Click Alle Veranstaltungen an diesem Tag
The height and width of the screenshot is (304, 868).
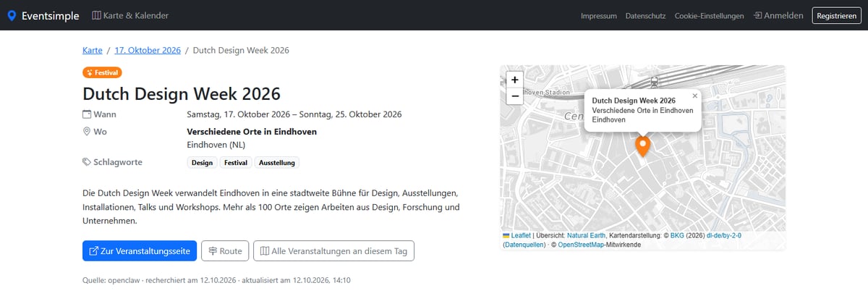(x=334, y=250)
